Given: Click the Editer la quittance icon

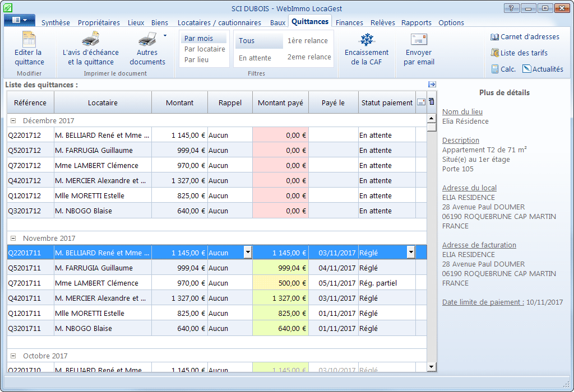Looking at the screenshot, I should tap(29, 40).
